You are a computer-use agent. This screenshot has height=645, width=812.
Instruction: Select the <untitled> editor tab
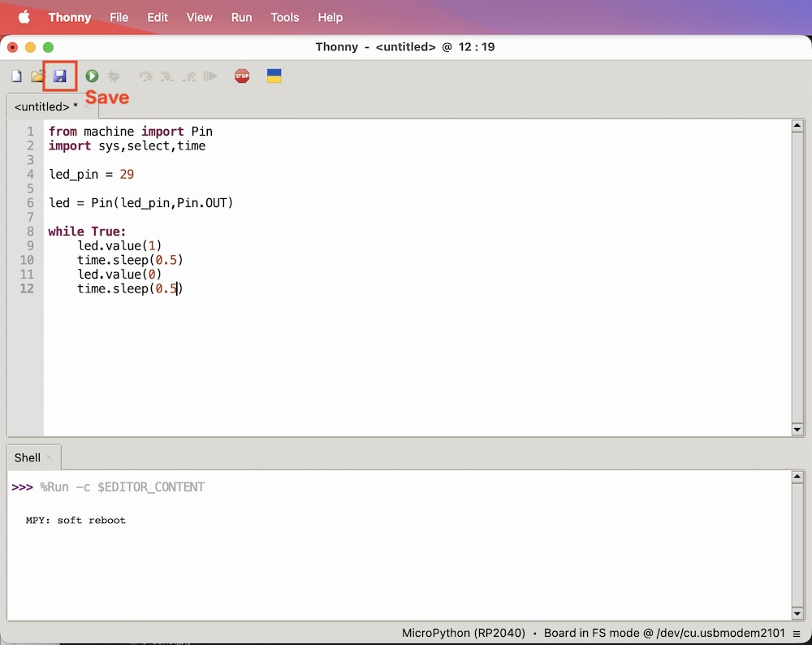click(45, 106)
